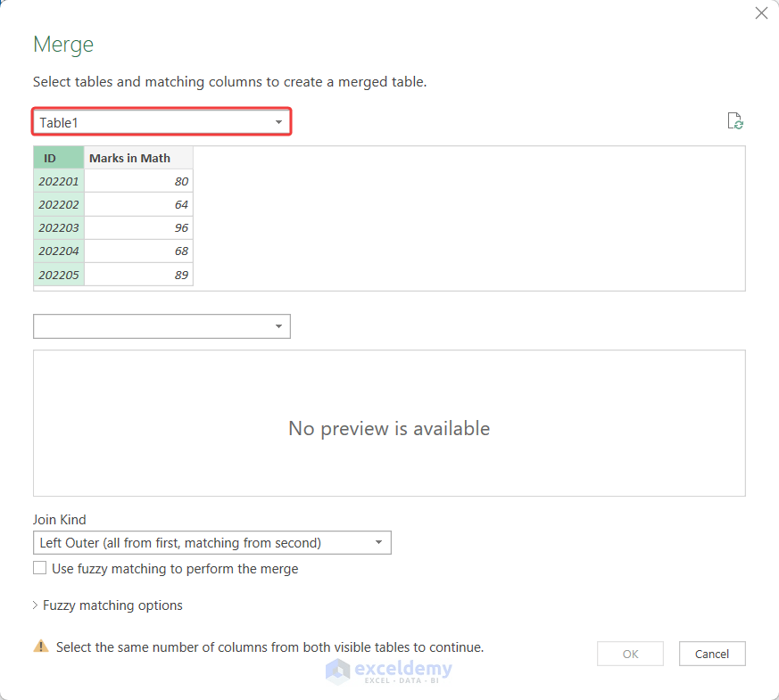779x700 pixels.
Task: Enable "Use fuzzy matching to perform the merge"
Action: [39, 567]
